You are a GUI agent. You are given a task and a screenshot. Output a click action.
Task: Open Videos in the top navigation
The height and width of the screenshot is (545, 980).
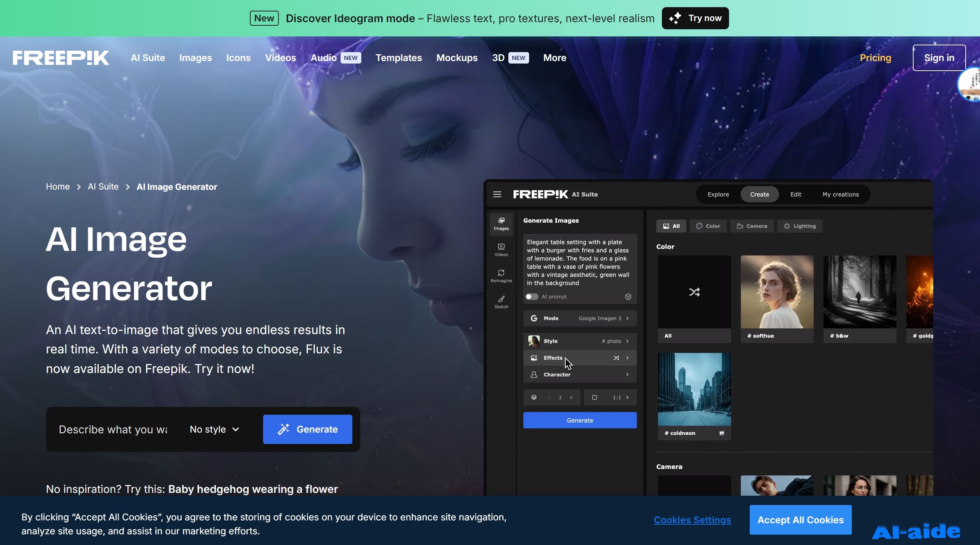point(280,58)
